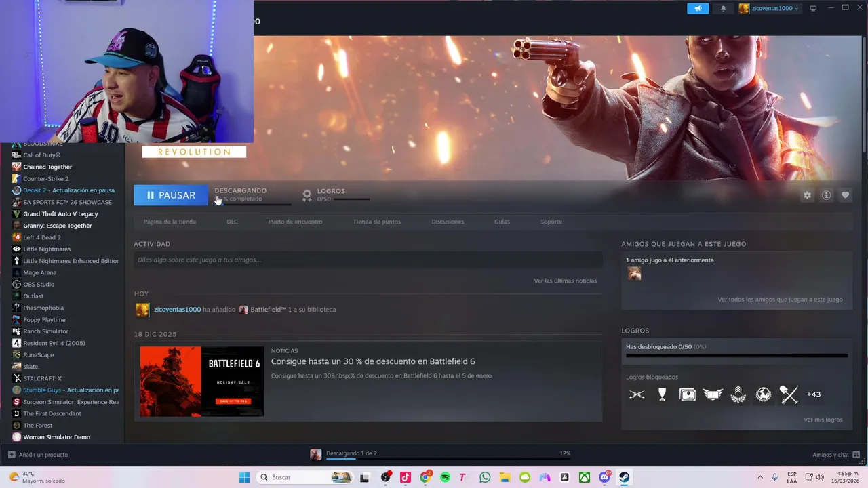Click trophy cup locked achievement icon
This screenshot has height=488, width=868.
click(663, 394)
